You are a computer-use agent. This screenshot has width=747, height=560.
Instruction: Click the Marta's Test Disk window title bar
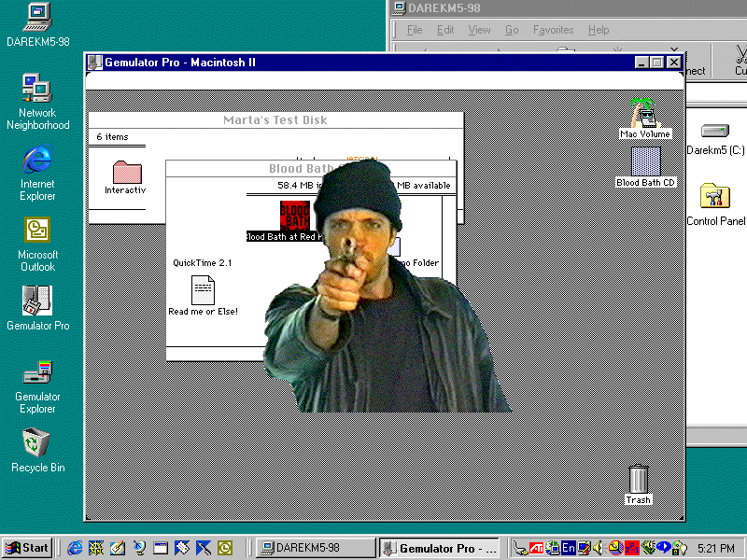click(x=275, y=120)
